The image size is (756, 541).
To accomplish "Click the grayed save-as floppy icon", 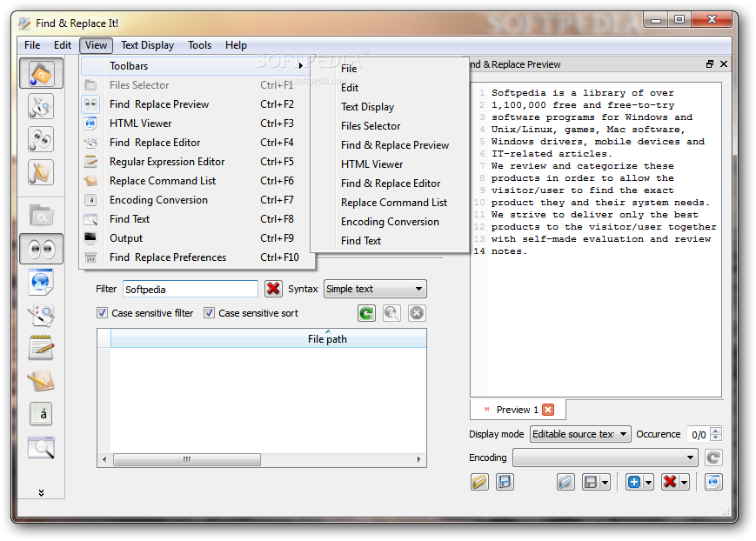I will click(591, 482).
